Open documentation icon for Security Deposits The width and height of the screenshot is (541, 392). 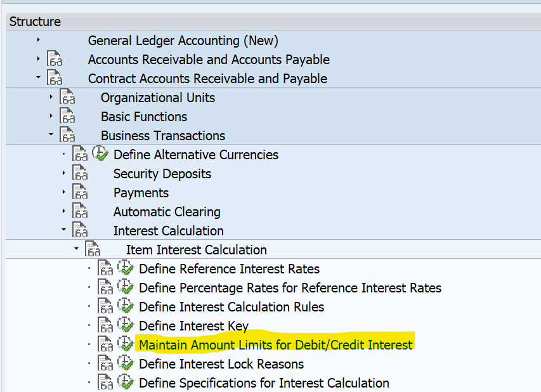tap(80, 172)
